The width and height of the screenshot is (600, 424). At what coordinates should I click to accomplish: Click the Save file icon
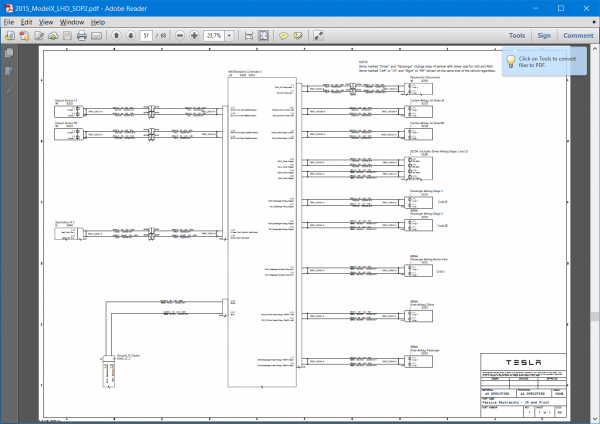tap(67, 36)
